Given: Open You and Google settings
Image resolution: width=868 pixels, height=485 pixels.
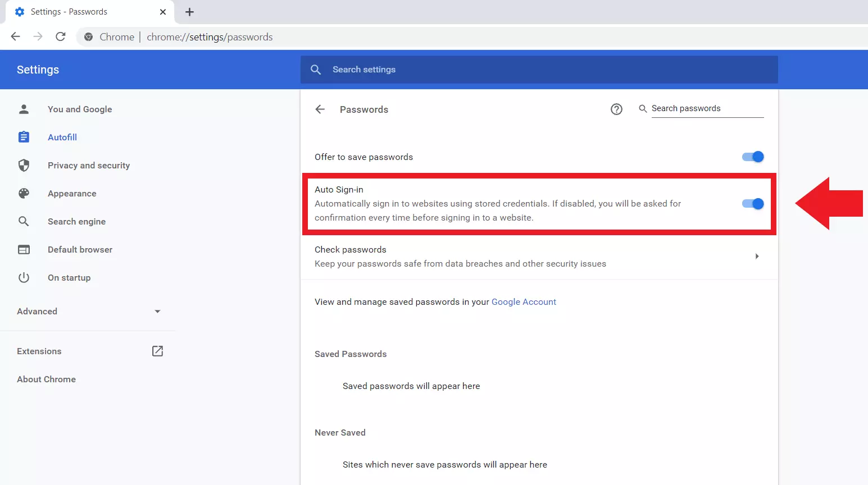Looking at the screenshot, I should (80, 109).
